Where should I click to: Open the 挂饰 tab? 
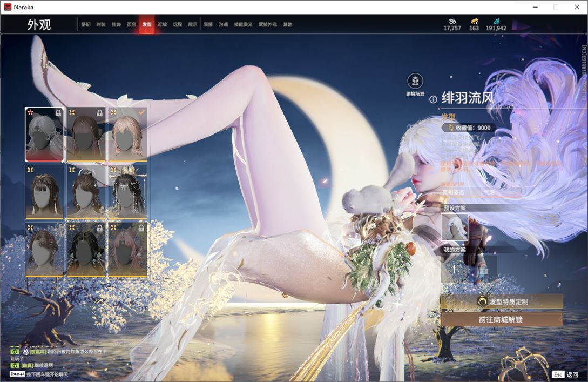pyautogui.click(x=116, y=24)
